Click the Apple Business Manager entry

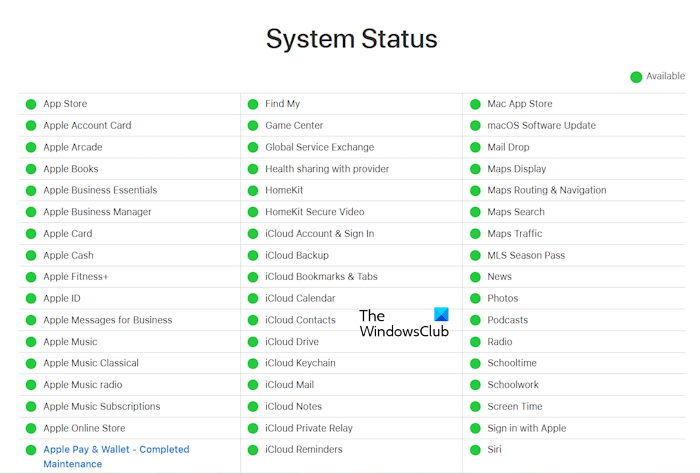tap(97, 212)
